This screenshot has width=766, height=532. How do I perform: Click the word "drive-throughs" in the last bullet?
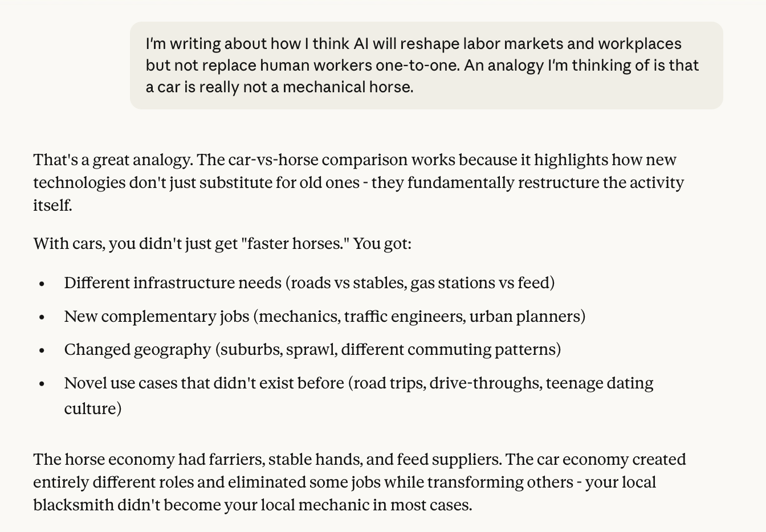tap(486, 383)
